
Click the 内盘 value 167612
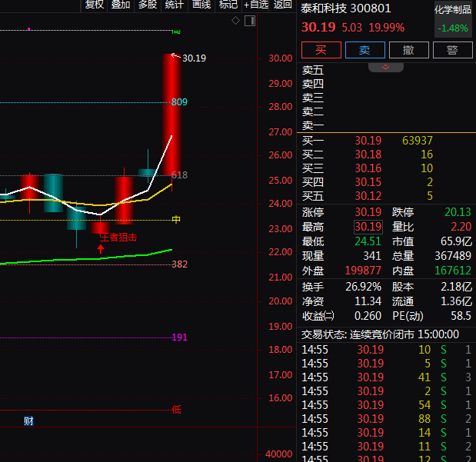453,271
